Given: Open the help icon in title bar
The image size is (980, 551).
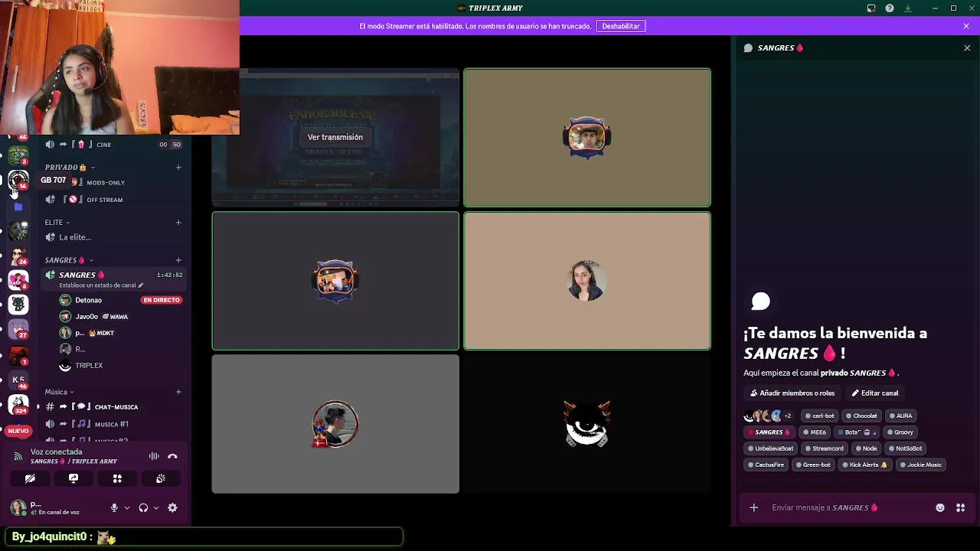Looking at the screenshot, I should pyautogui.click(x=890, y=8).
